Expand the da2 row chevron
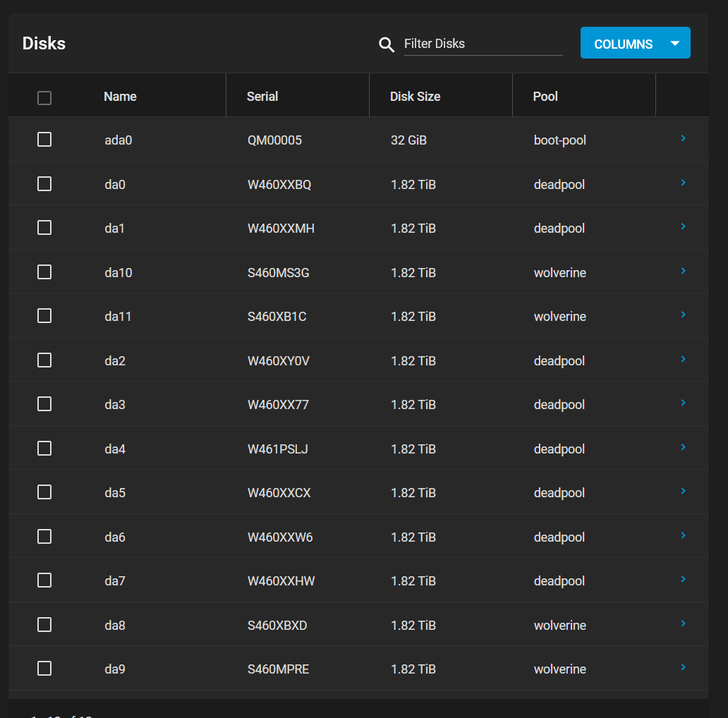 pyautogui.click(x=683, y=360)
